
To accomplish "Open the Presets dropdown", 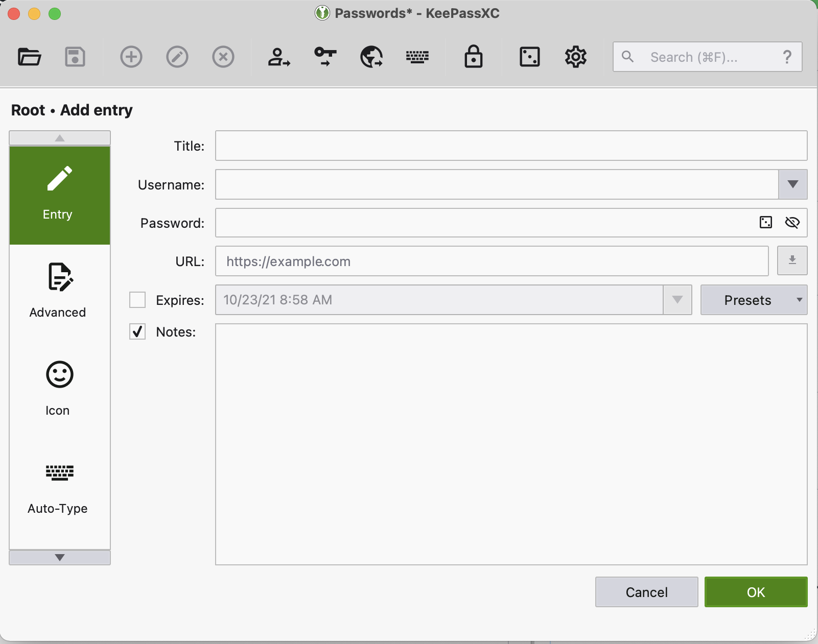I will click(754, 300).
